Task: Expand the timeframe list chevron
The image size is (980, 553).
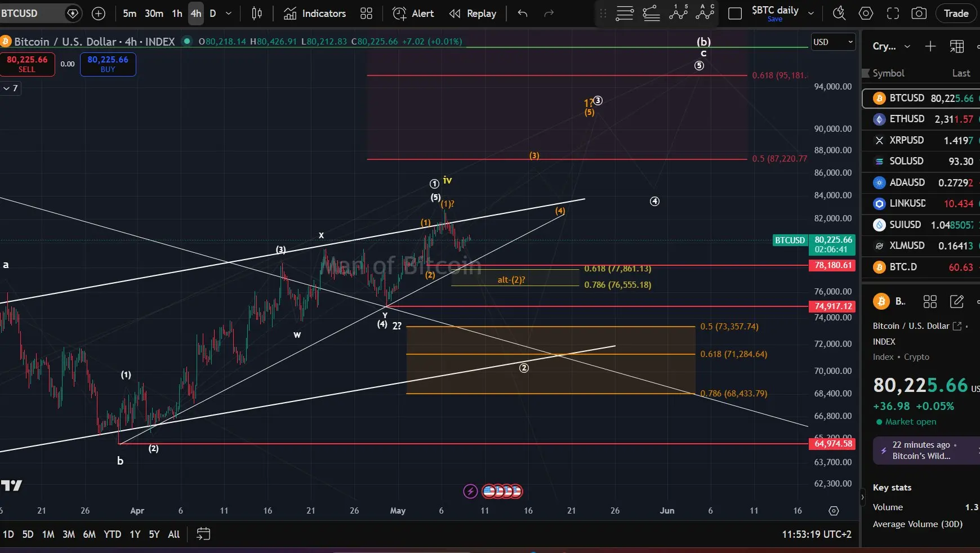Action: [229, 14]
